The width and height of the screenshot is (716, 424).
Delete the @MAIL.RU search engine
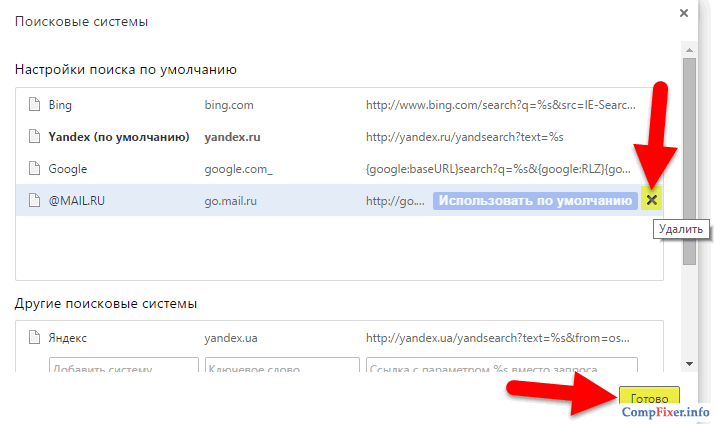pyautogui.click(x=652, y=199)
